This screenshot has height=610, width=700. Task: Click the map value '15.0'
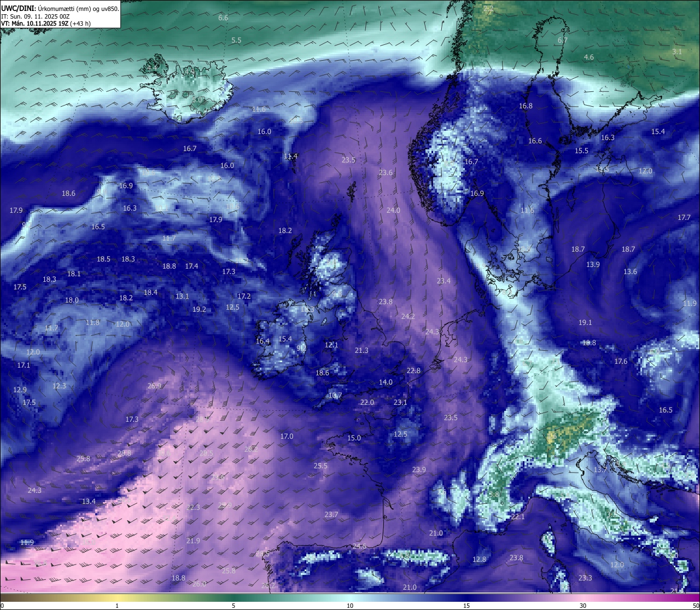coord(354,438)
